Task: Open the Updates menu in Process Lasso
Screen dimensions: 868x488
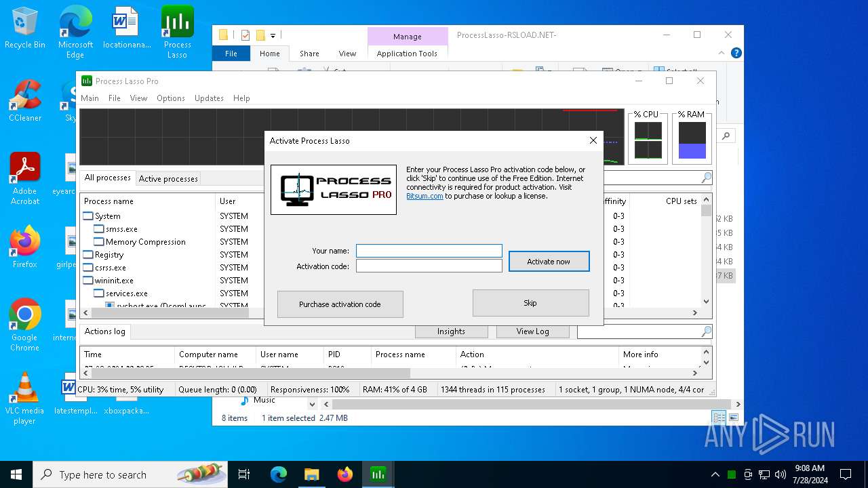Action: (x=209, y=98)
